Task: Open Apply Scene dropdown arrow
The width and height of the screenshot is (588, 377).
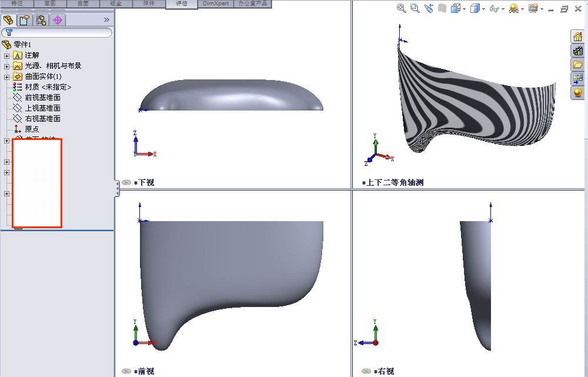Action: point(522,9)
